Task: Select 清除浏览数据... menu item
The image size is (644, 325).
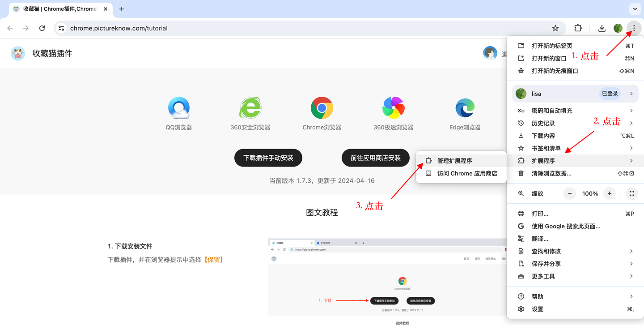Action: point(576,173)
